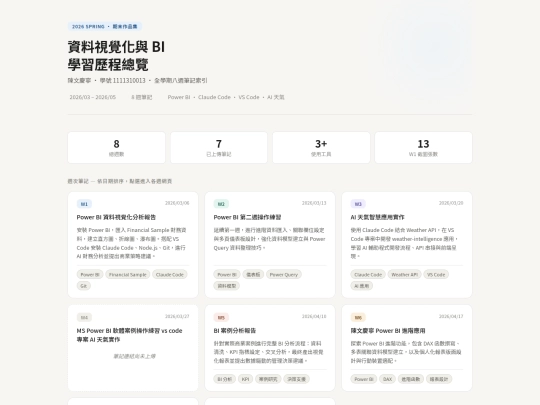Click the date 2026/04/17 on W6 card

(x=451, y=316)
